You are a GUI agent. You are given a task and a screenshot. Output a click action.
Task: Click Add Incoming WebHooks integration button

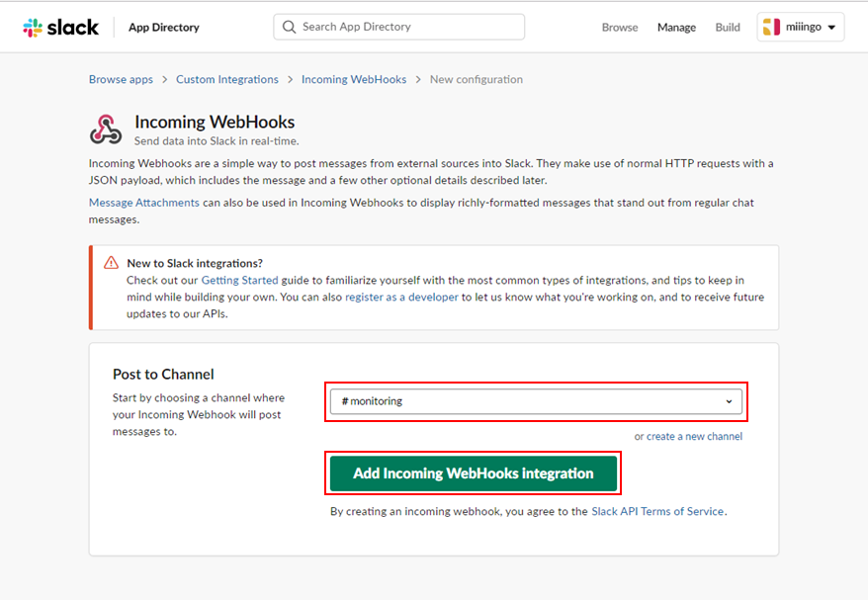click(x=474, y=473)
